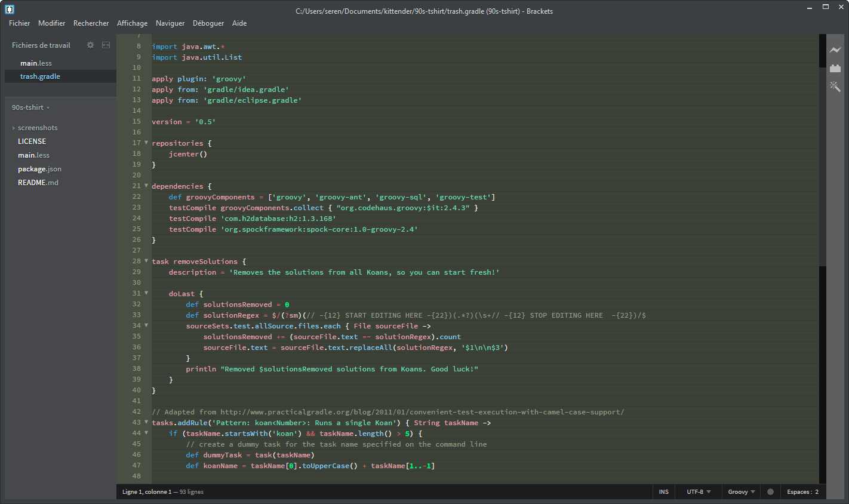Open the Extension Manager brick icon

pos(835,68)
